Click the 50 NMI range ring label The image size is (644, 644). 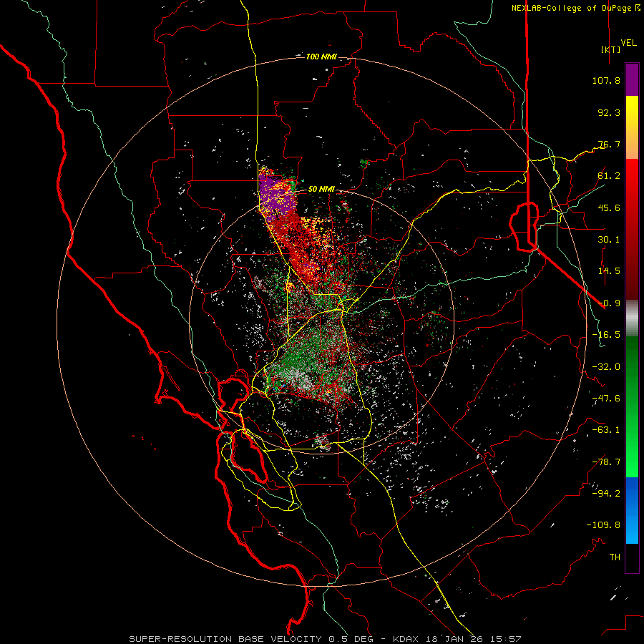coord(321,190)
